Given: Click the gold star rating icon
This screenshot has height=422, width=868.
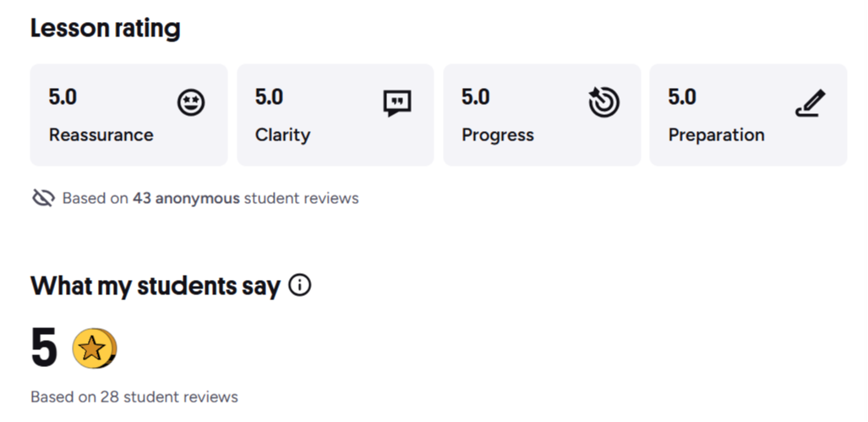Looking at the screenshot, I should pyautogui.click(x=93, y=348).
